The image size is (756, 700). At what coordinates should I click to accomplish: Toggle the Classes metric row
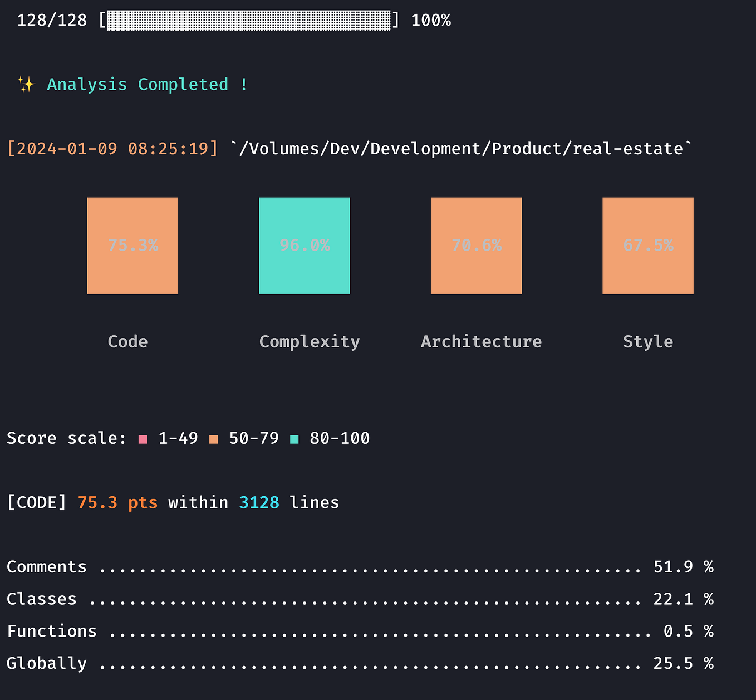point(41,599)
